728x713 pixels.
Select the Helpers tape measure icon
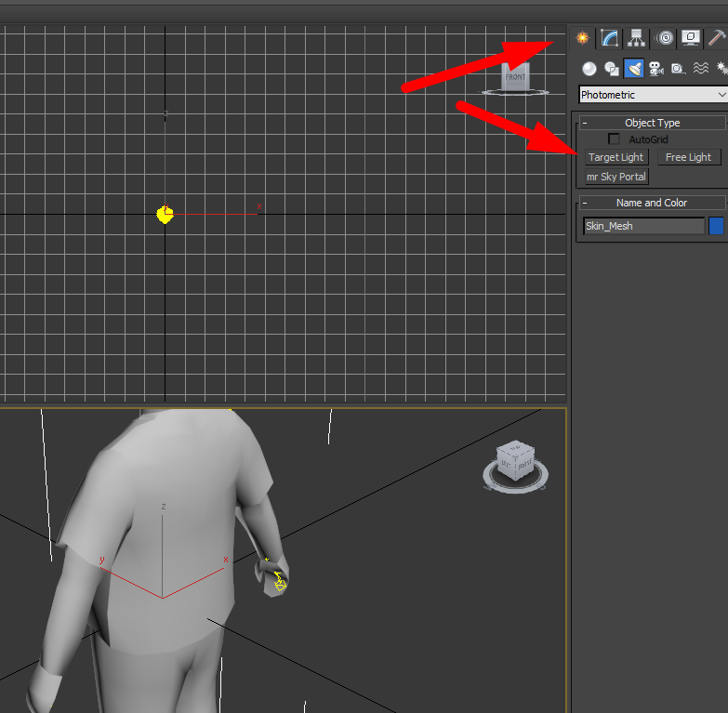[678, 68]
